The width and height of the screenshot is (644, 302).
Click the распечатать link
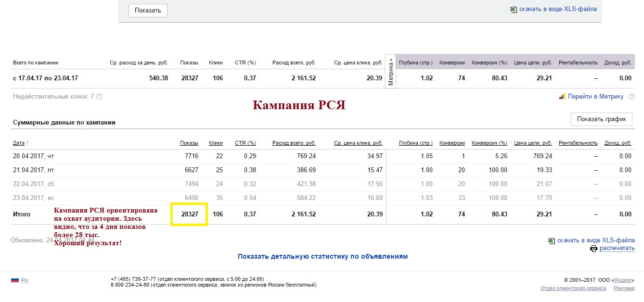coord(617,248)
